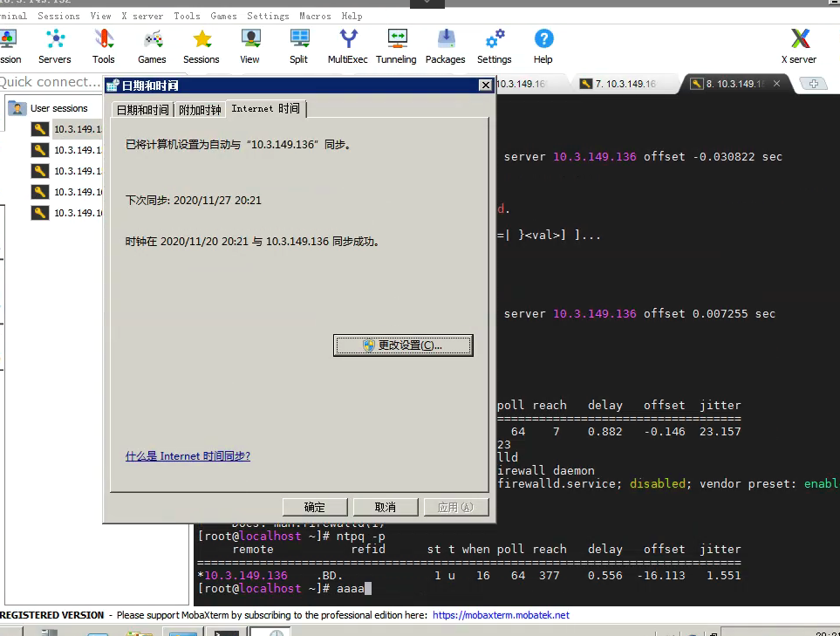
Task: Select the Internet 时间 tab
Action: coord(266,109)
